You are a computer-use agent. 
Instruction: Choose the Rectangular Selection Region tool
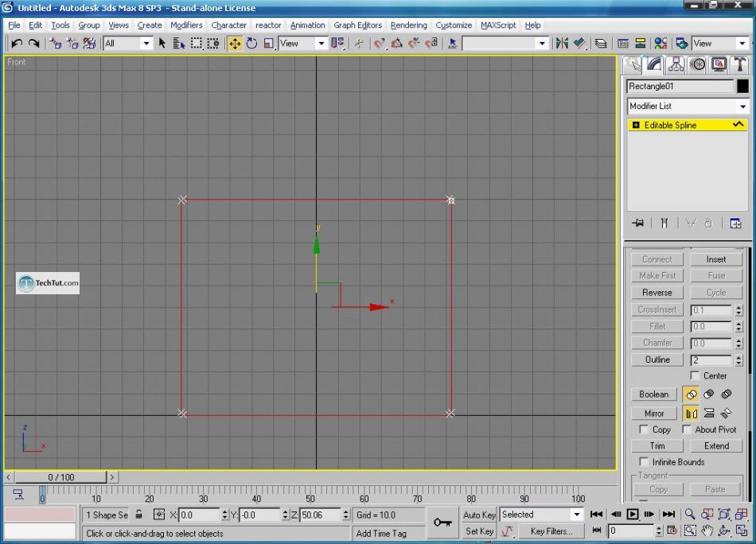click(197, 44)
